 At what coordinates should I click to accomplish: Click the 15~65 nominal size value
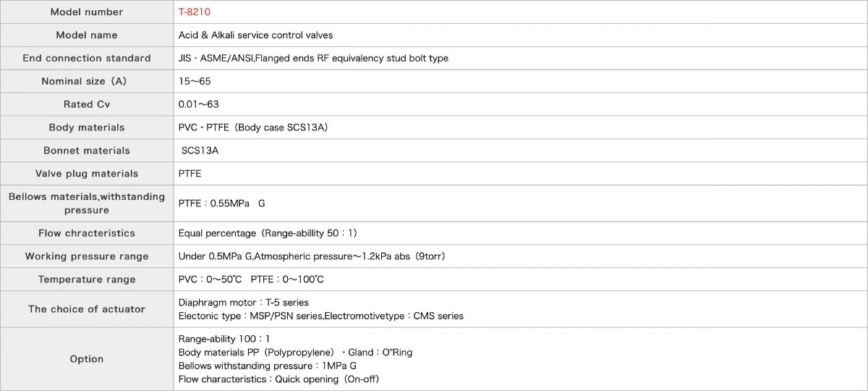point(195,81)
